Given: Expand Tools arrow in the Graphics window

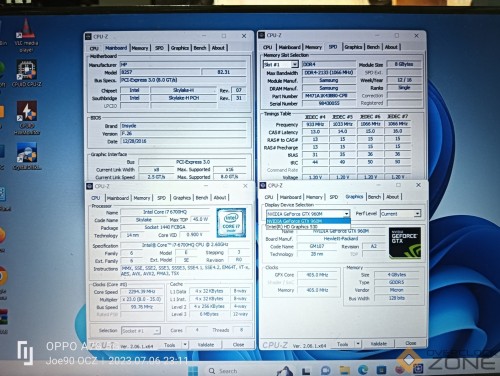Looking at the screenshot, I should point(358,343).
